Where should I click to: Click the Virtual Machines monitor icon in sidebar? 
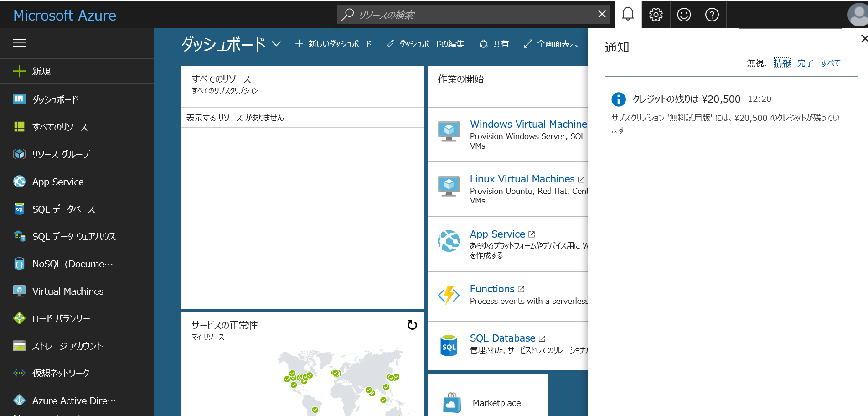point(19,291)
